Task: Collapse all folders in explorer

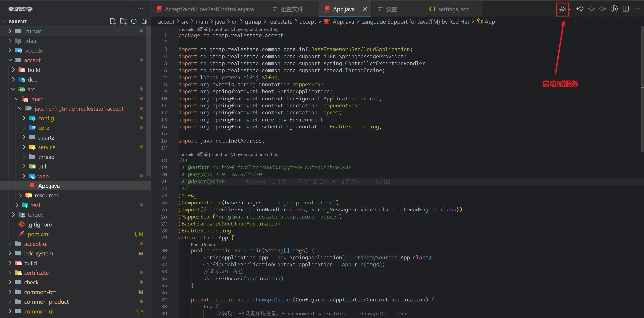Action: point(144,21)
